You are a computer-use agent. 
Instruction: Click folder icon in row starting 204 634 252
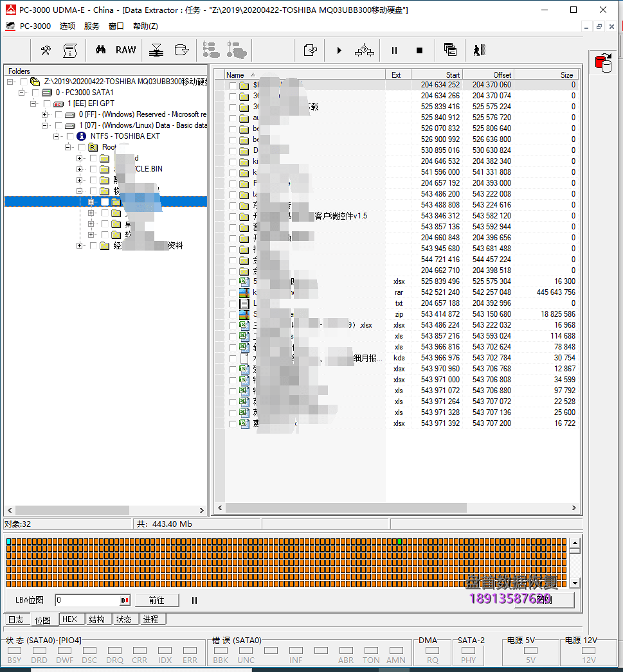coord(244,85)
